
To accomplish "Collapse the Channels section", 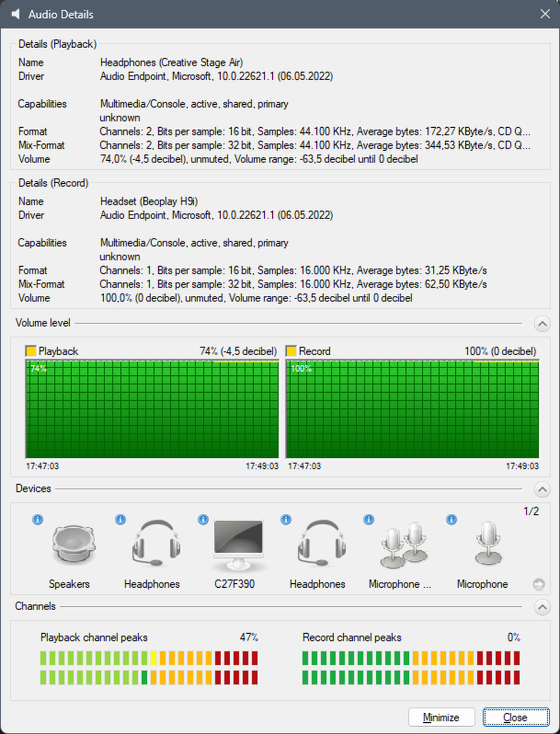I will tap(542, 607).
